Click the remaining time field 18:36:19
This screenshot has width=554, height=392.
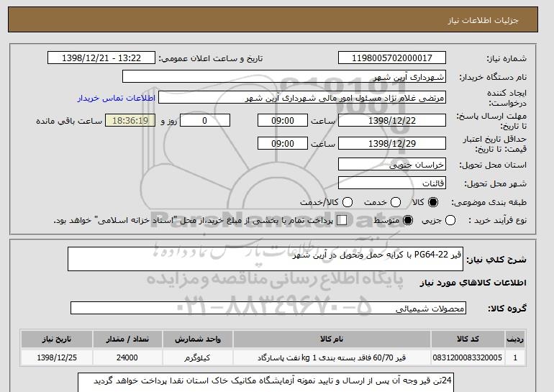coord(130,120)
